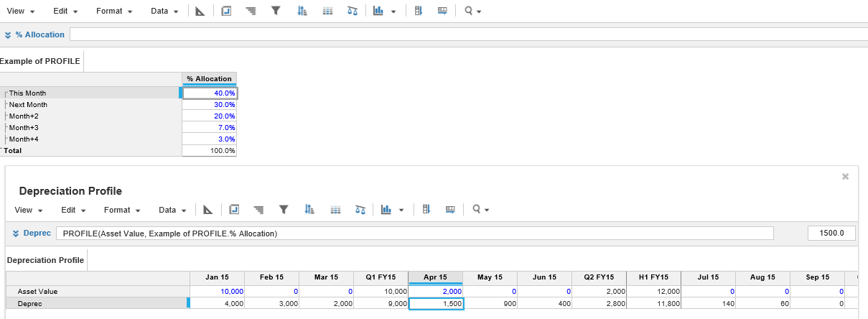Select the This Month row
This screenshot has width=868, height=319.
coord(90,93)
